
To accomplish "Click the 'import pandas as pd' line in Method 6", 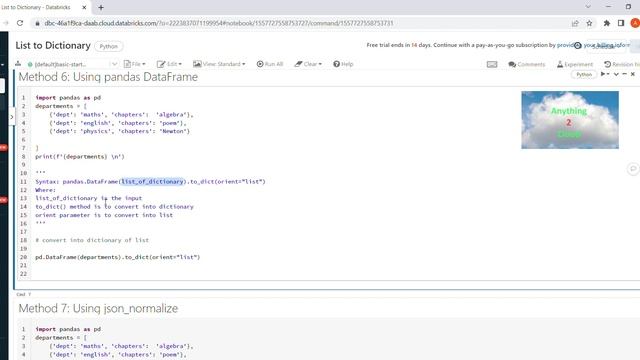I will click(68, 98).
